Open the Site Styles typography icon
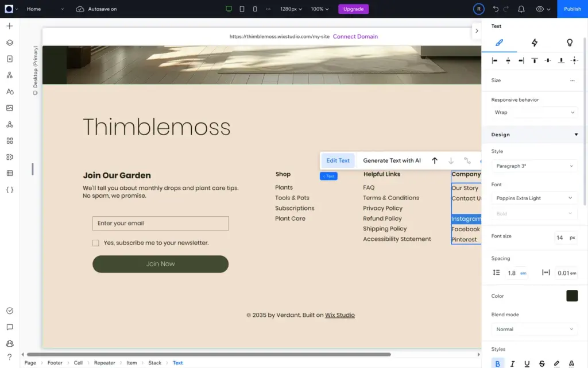 (10, 91)
